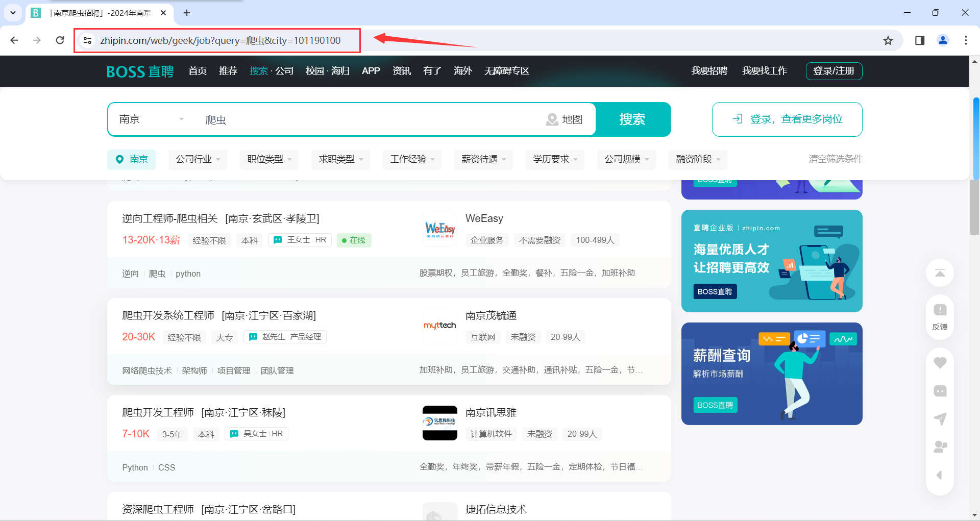
Task: Click chat robot icon in sidebar
Action: [940, 391]
